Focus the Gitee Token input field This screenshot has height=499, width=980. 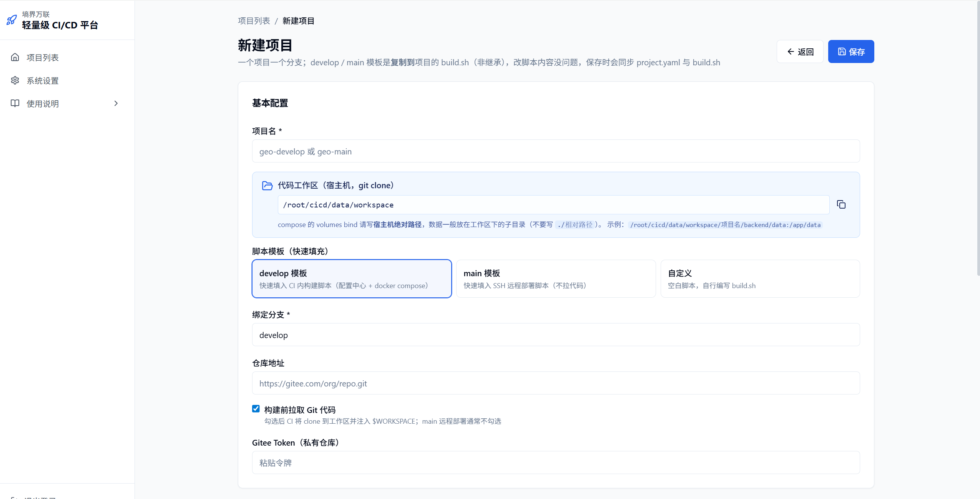[x=556, y=463]
